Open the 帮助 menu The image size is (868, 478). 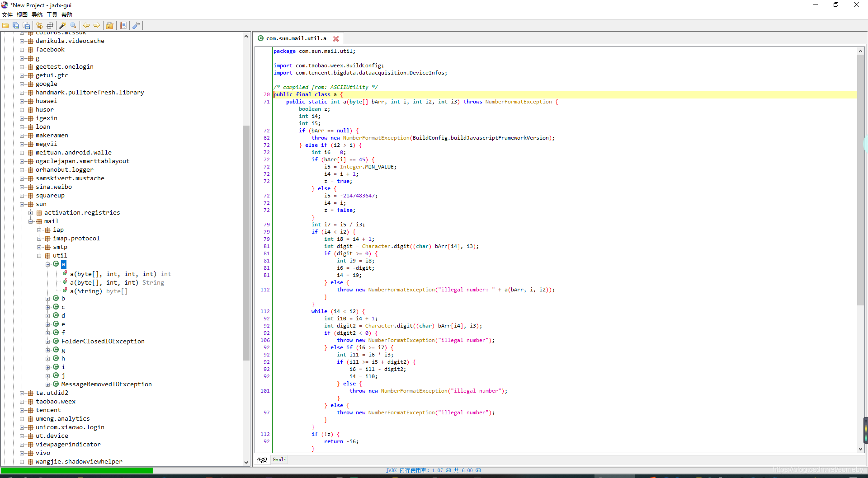click(67, 15)
